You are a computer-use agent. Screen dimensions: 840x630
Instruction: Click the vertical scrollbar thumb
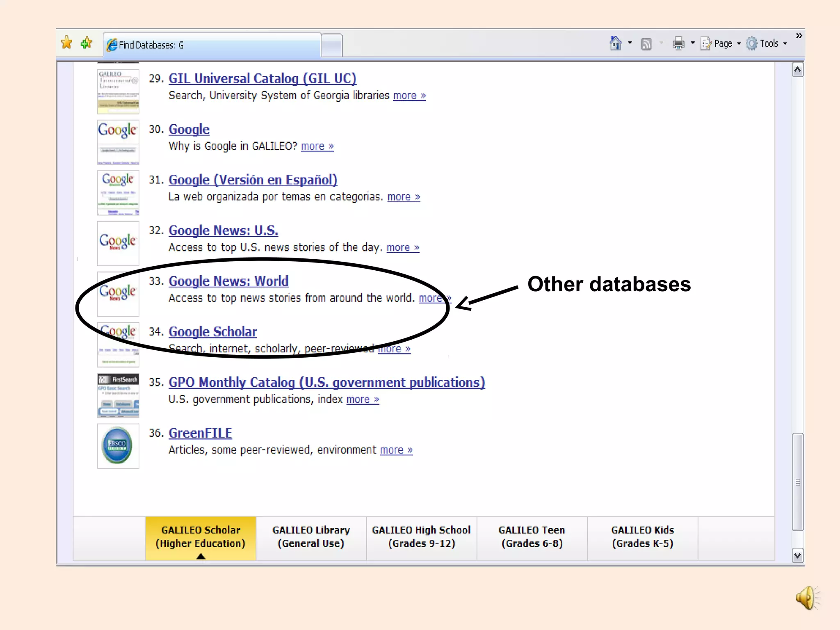797,482
